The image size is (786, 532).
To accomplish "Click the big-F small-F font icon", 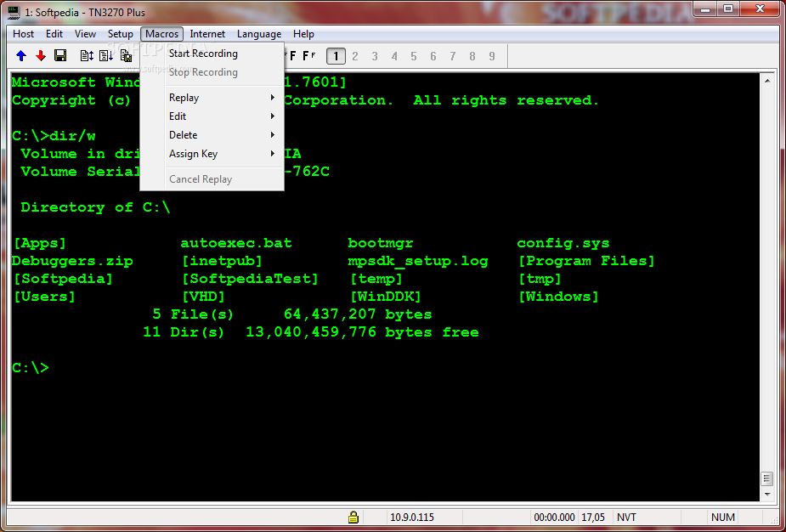I will point(308,55).
